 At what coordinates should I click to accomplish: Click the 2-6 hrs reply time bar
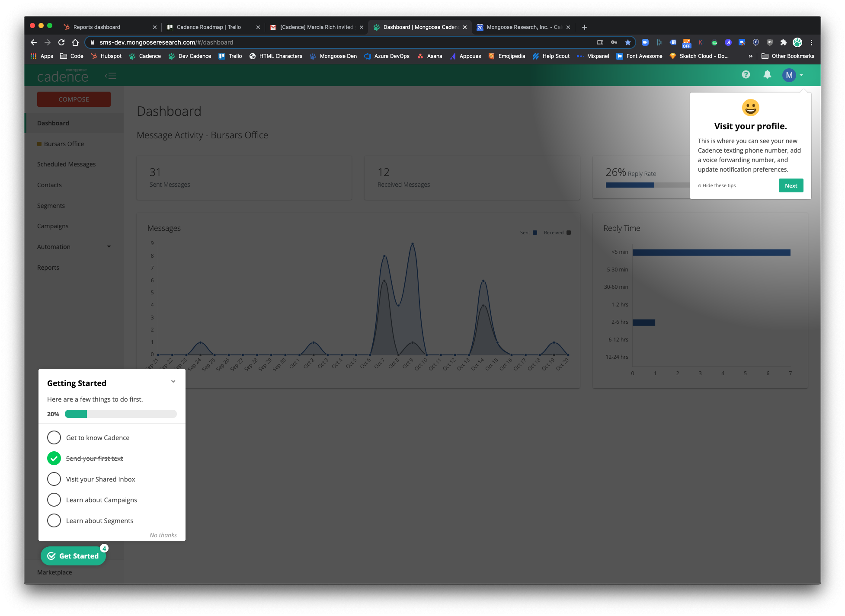[644, 322]
